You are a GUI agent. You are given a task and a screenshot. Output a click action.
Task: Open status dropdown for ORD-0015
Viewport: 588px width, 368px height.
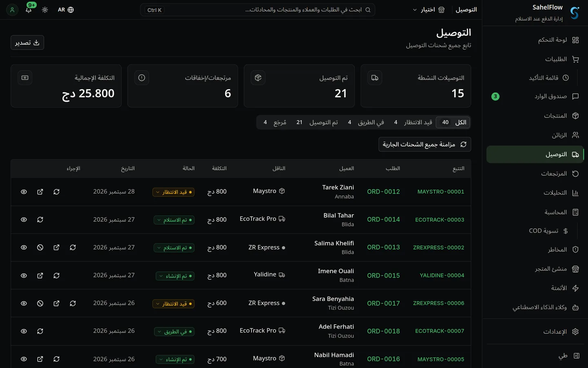175,276
